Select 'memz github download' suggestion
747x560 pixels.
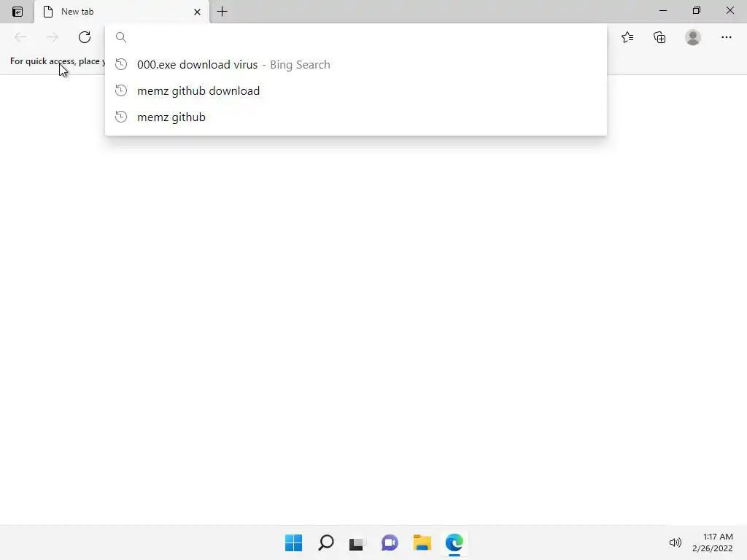pos(356,90)
